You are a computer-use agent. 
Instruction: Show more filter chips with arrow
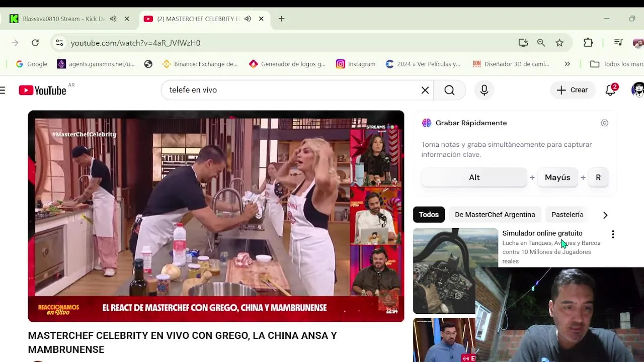(605, 215)
